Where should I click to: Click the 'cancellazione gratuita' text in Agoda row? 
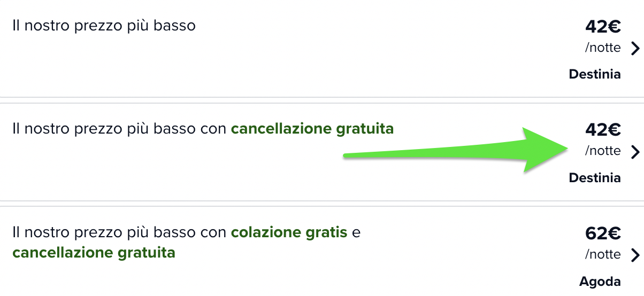94,252
